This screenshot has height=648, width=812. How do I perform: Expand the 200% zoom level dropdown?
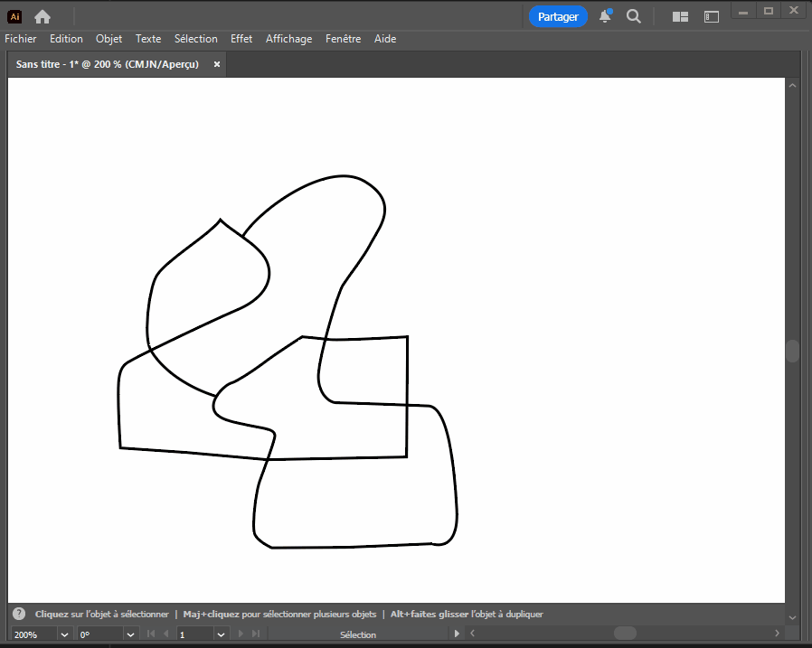[64, 634]
